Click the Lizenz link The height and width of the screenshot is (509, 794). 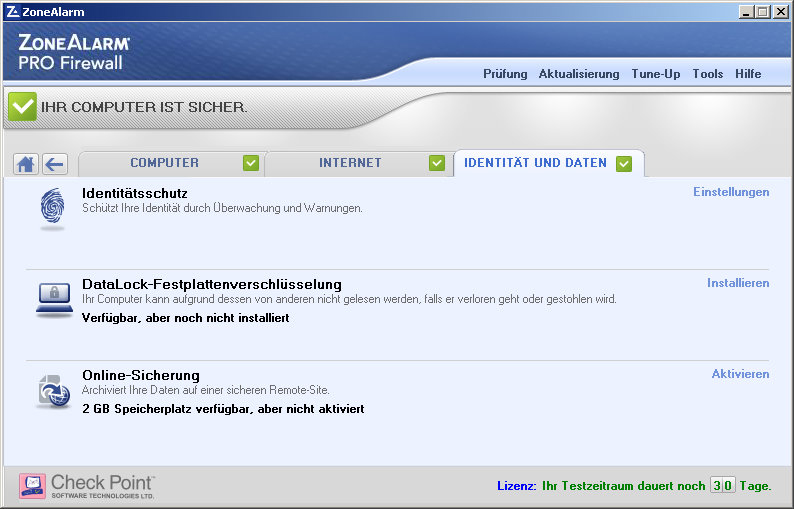(x=517, y=486)
